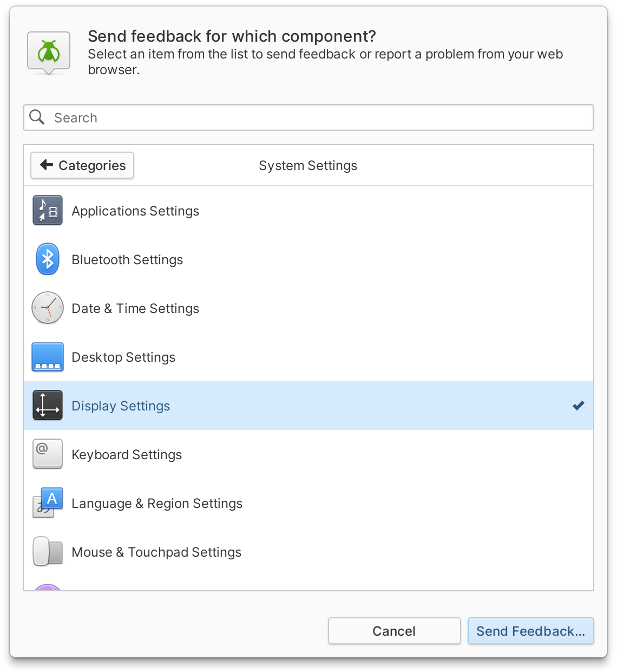The height and width of the screenshot is (672, 617).
Task: Go back to Categories
Action: (x=82, y=165)
